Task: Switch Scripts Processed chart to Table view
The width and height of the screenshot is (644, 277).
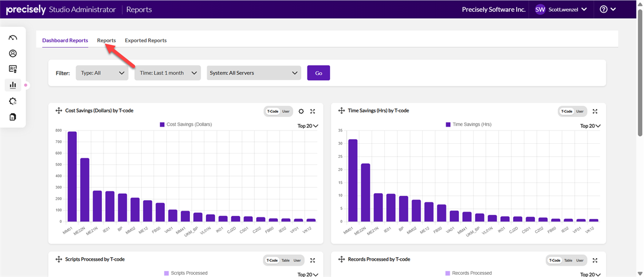Action: click(286, 260)
